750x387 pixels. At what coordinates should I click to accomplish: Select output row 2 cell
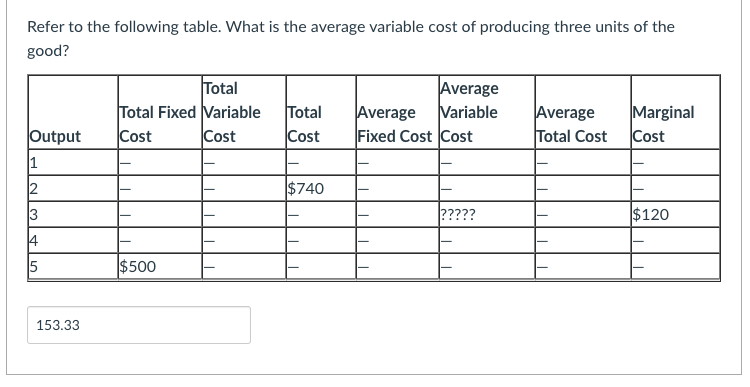[73, 188]
